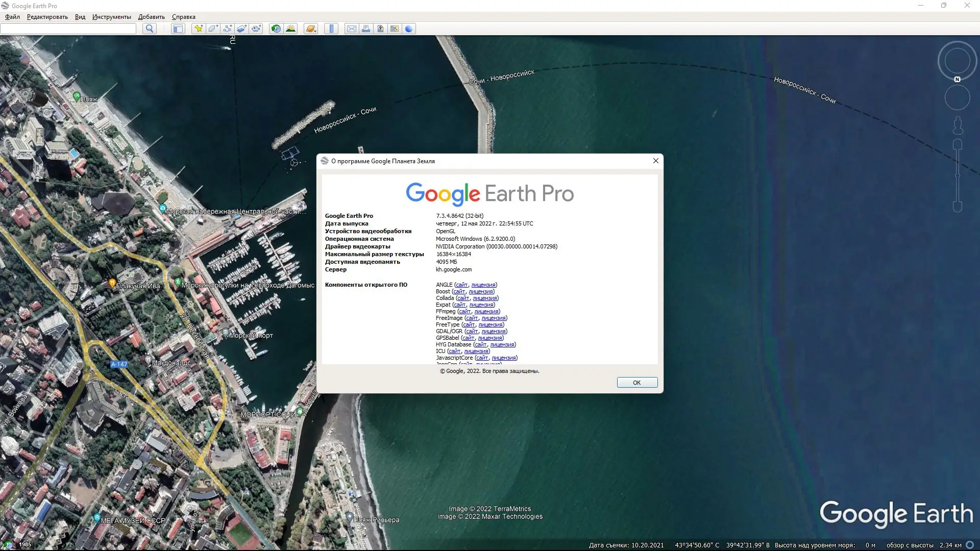Open the Добавить menu
This screenshot has width=980, height=551.
coord(151,16)
